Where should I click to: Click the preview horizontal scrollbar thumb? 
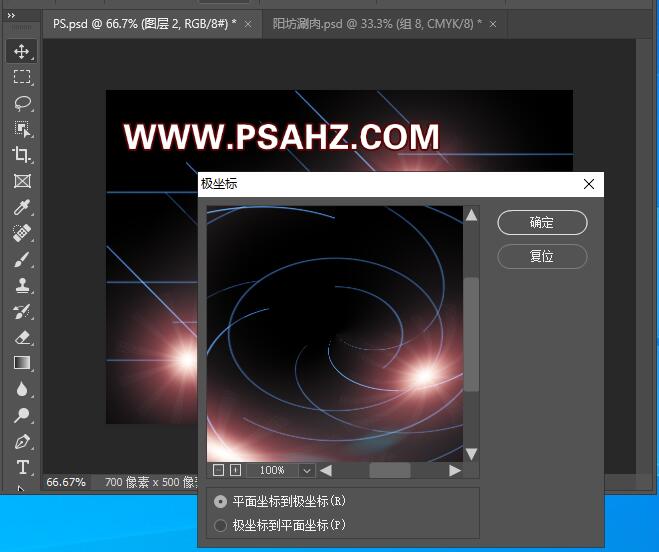pos(390,470)
